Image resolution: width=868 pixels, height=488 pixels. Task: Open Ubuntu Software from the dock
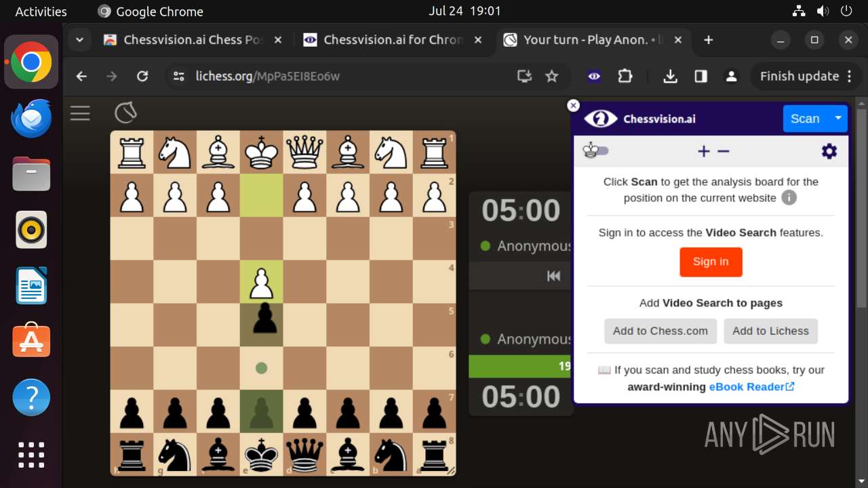tap(31, 341)
